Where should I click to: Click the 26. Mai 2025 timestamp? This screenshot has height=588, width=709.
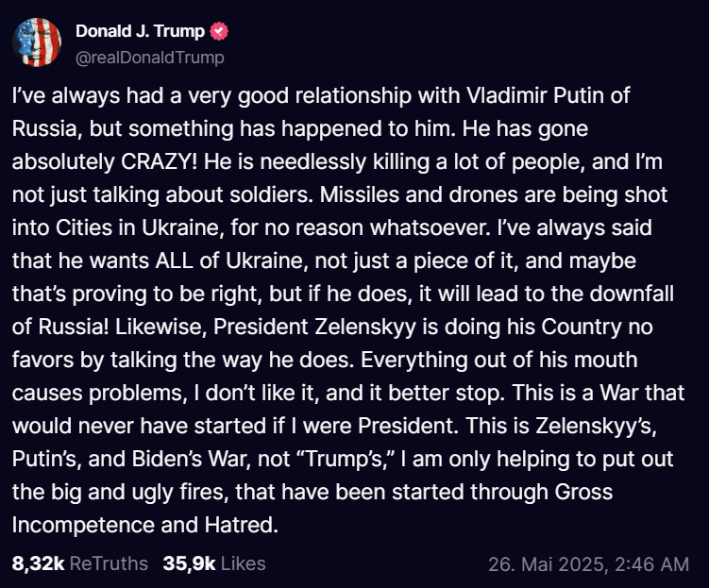(546, 564)
